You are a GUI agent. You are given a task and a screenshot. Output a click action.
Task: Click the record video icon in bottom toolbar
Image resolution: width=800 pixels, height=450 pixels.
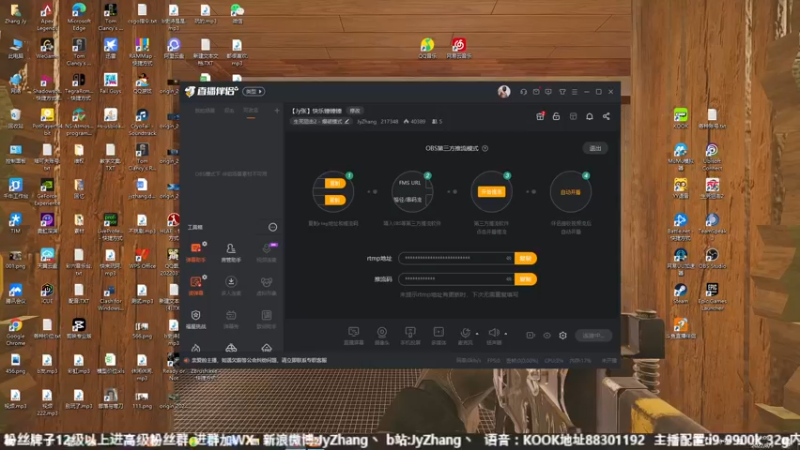point(531,336)
